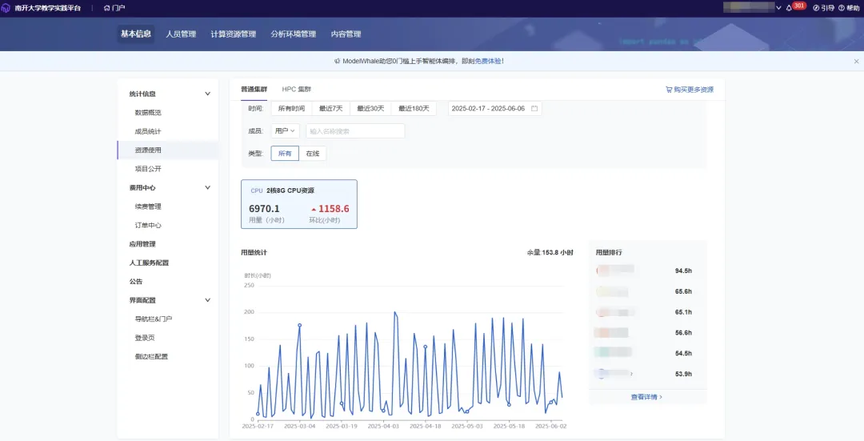
Task: Click the calendar icon in date range field
Action: coord(534,109)
